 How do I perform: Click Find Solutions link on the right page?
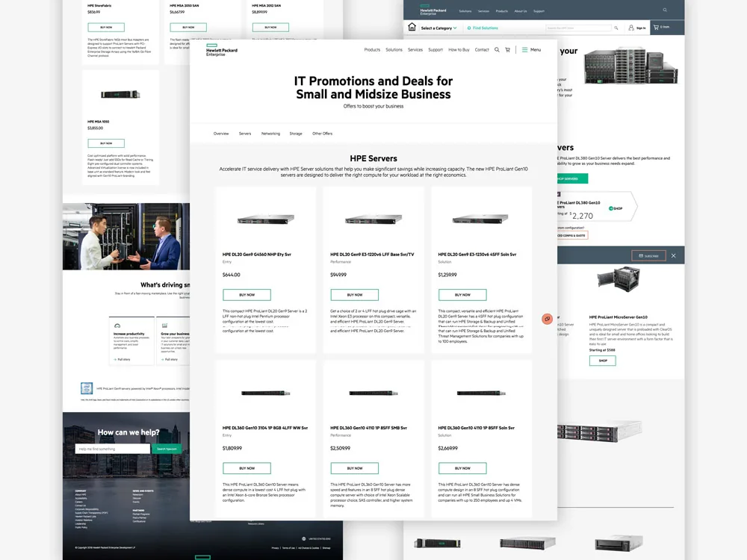(483, 28)
